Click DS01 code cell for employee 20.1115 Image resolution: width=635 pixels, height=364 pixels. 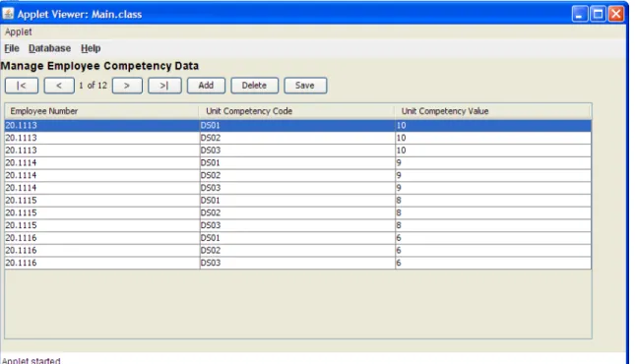(x=297, y=201)
